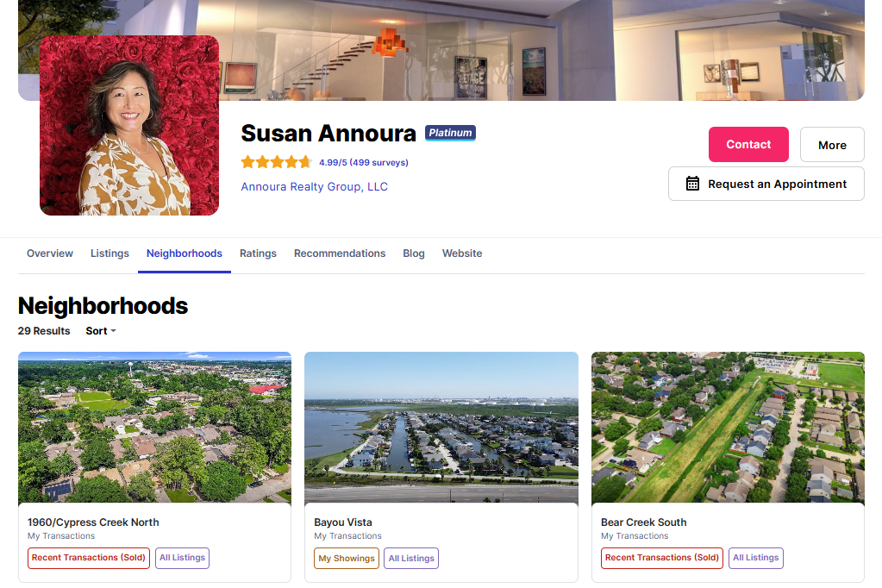882x588 pixels.
Task: Open the Blog tab
Action: (x=414, y=253)
